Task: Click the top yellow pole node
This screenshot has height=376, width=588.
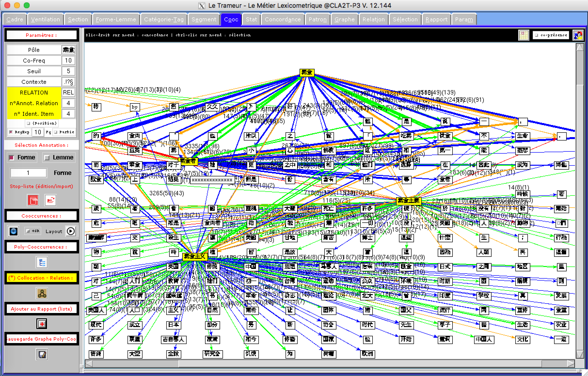Action: tap(307, 72)
